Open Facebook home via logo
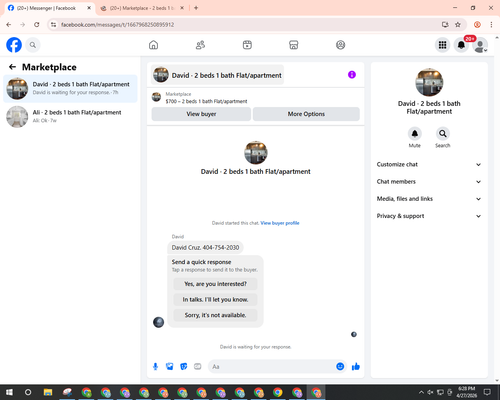Image resolution: width=500 pixels, height=400 pixels. click(x=14, y=45)
